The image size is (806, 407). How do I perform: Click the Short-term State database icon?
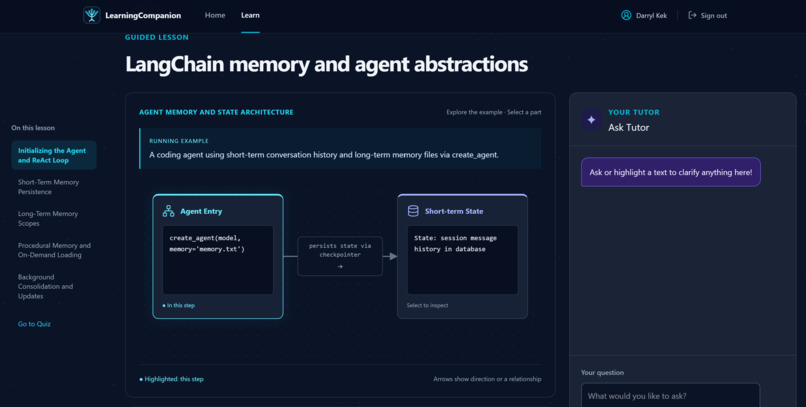[x=413, y=211]
